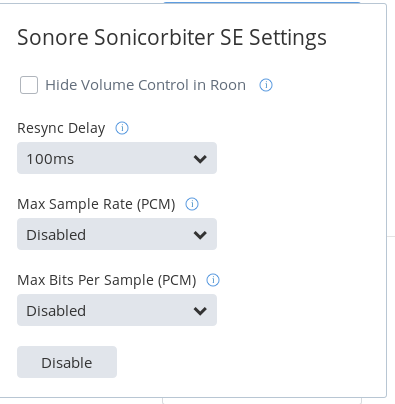Screen dimensions: 395x404
Task: Click Disabled value under Max Bits Per Sample
Action: click(56, 311)
